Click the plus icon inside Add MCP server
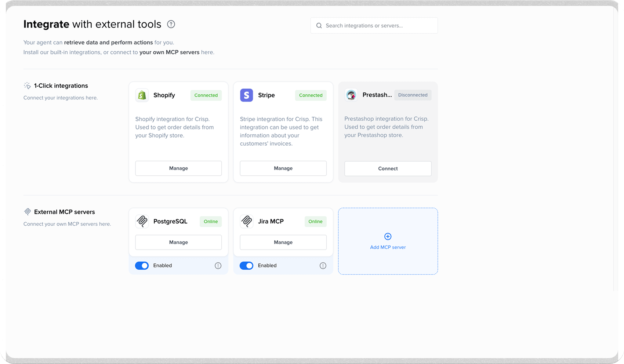 (388, 236)
